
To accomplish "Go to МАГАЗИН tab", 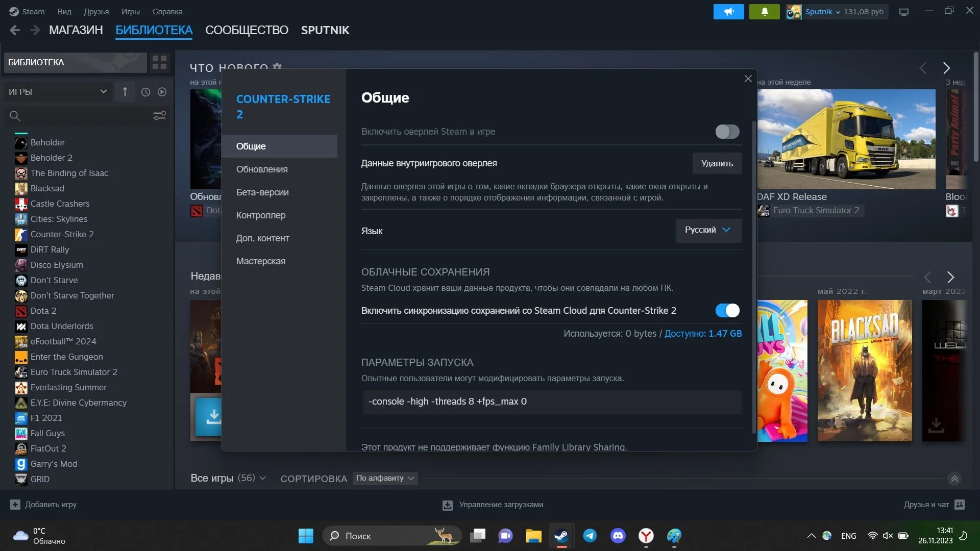I will 76,30.
